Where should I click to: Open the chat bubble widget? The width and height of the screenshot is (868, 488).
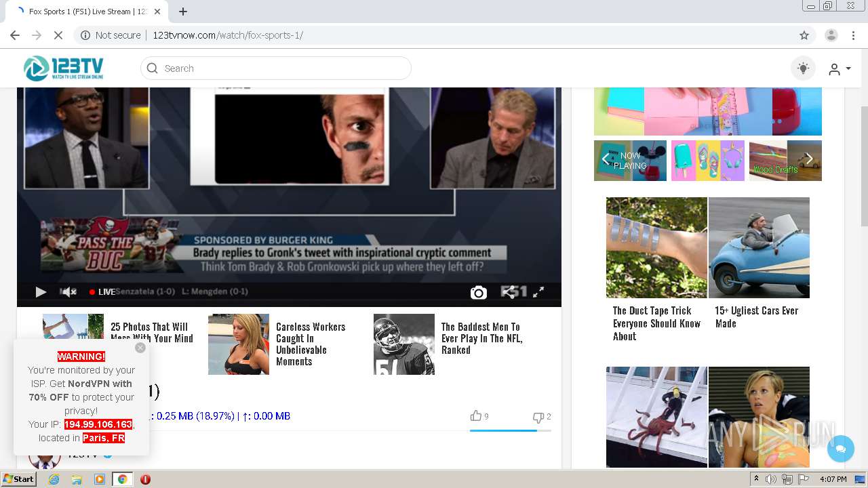point(841,449)
